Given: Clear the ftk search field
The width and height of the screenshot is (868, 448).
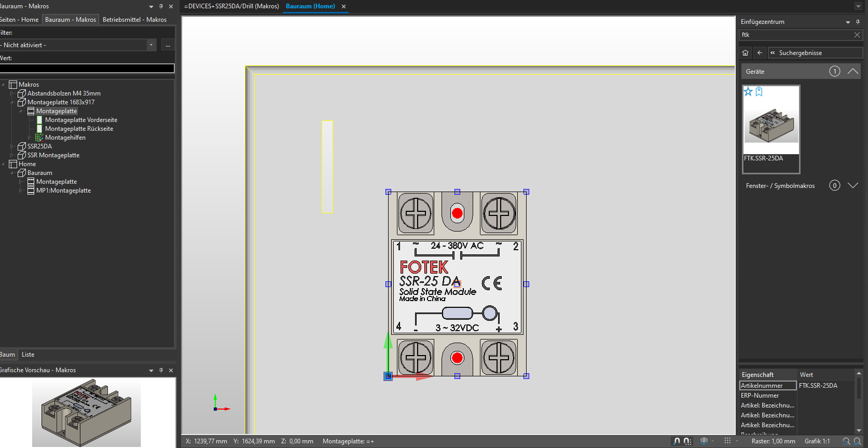Looking at the screenshot, I should pyautogui.click(x=857, y=35).
